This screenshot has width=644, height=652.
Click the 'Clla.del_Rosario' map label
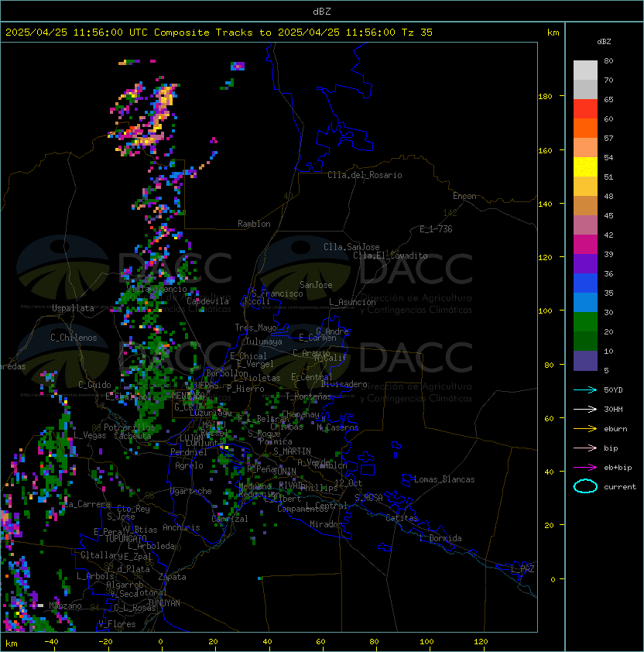[365, 175]
